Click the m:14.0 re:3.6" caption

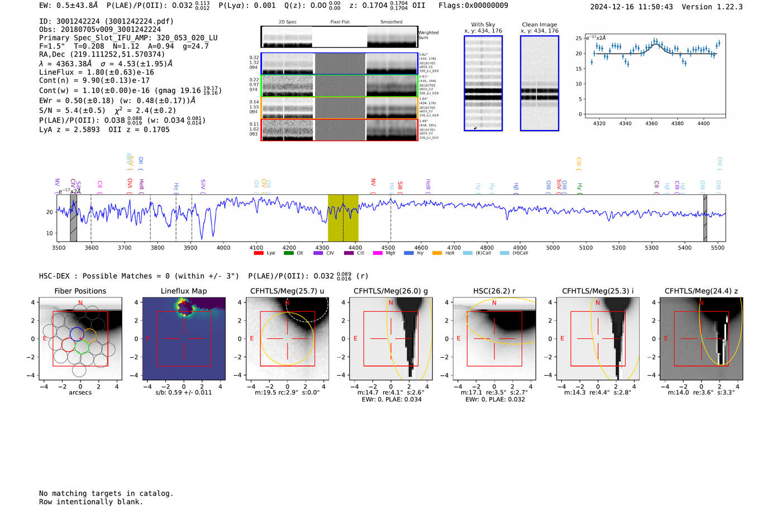[x=702, y=392]
